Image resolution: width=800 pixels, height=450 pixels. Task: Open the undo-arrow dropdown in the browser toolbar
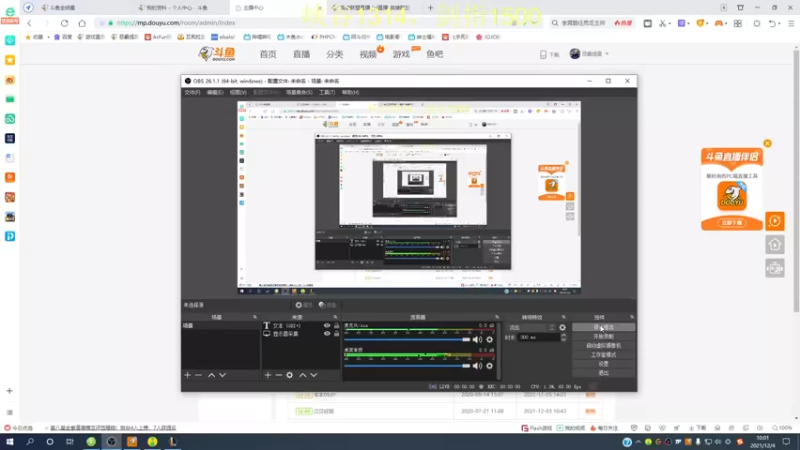point(780,23)
